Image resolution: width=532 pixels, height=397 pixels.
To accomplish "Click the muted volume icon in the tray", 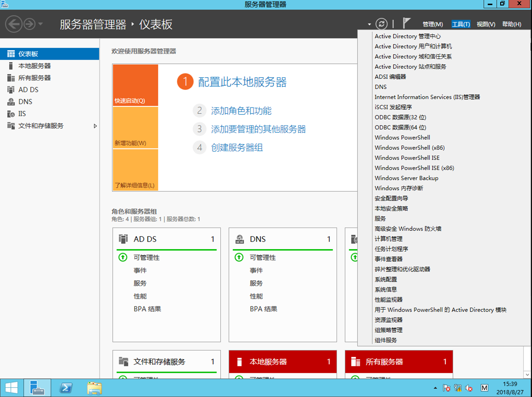I will tap(469, 388).
